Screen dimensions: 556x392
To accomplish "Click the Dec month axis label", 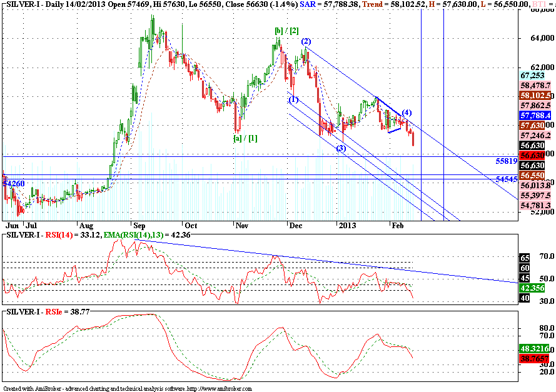I will (296, 226).
